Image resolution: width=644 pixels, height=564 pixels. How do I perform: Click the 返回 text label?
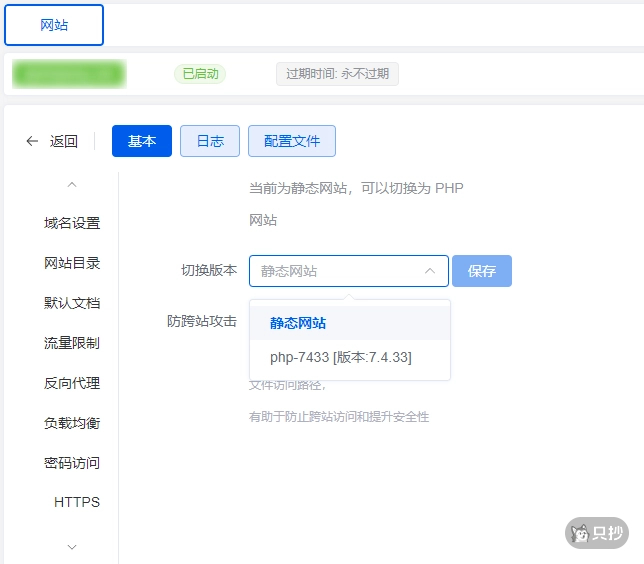pos(64,141)
